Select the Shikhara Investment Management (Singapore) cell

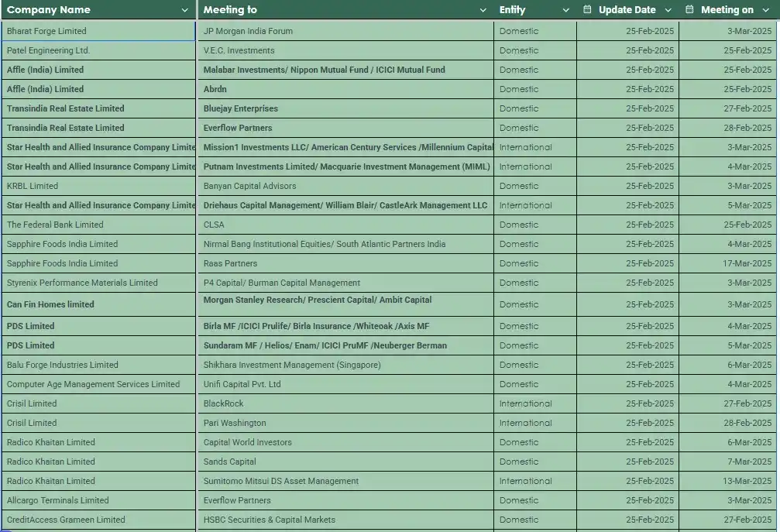click(345, 365)
